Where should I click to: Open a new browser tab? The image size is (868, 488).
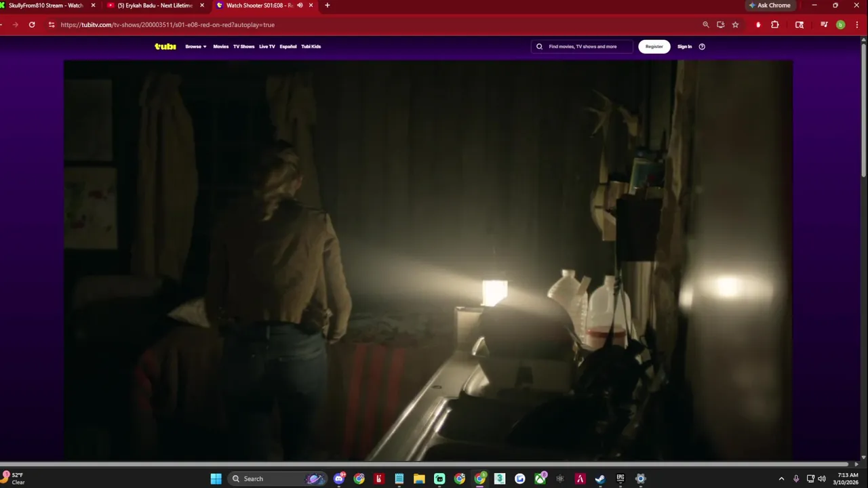click(328, 5)
